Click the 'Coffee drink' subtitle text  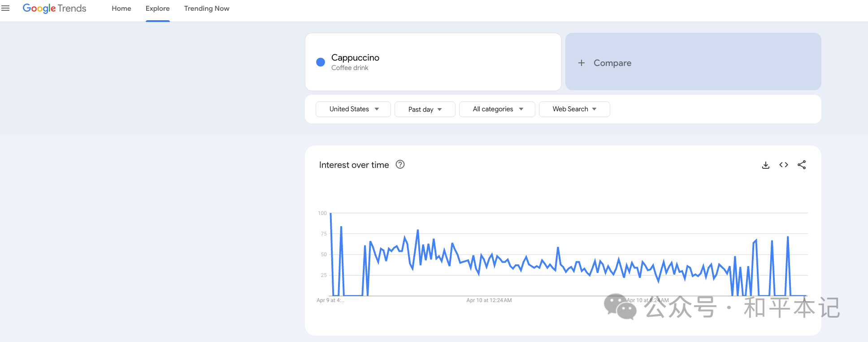(x=350, y=68)
